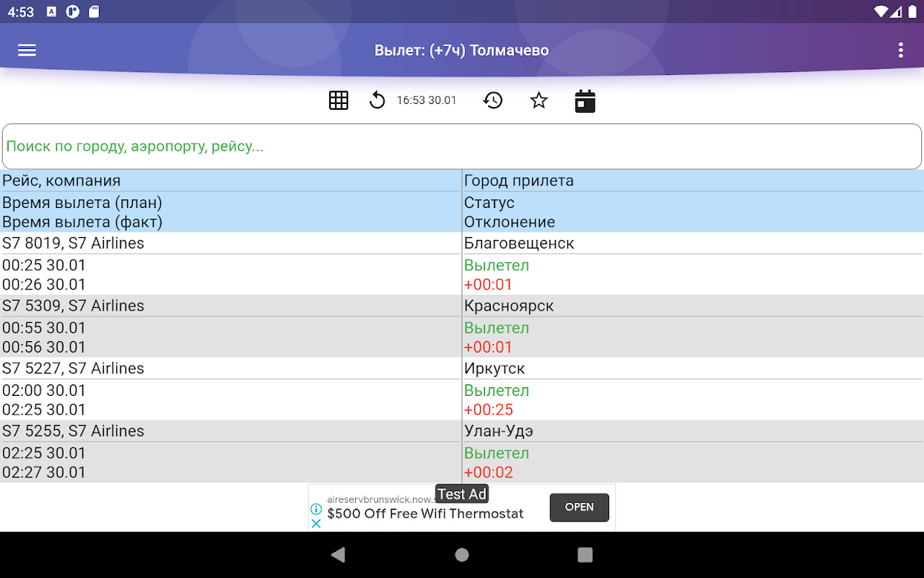Click actual time 02:27 30.01
924x578 pixels.
click(44, 473)
